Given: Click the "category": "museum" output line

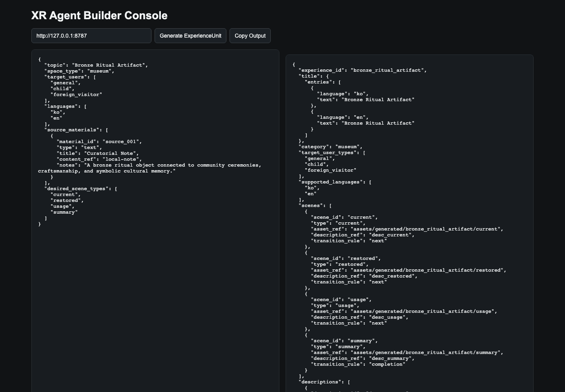Looking at the screenshot, I should click(330, 147).
